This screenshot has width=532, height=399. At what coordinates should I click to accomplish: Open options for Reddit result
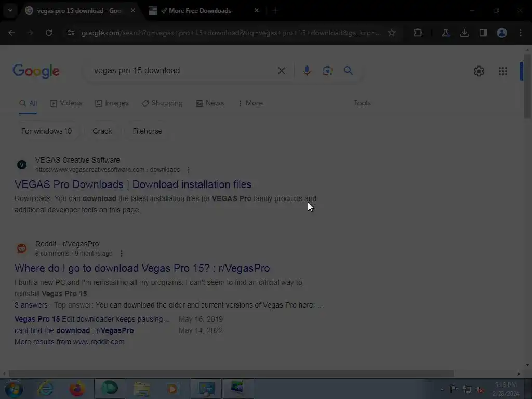122,254
